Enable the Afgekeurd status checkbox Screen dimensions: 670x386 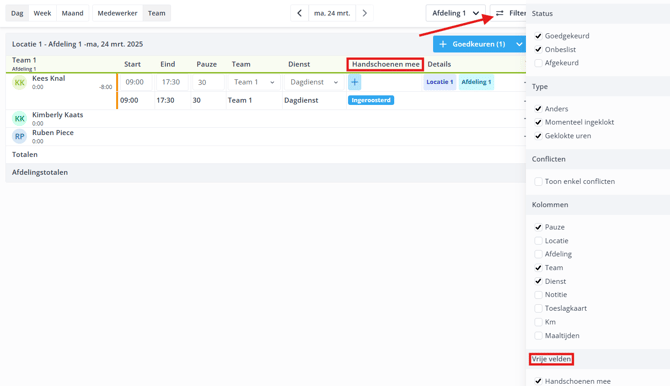(x=538, y=63)
